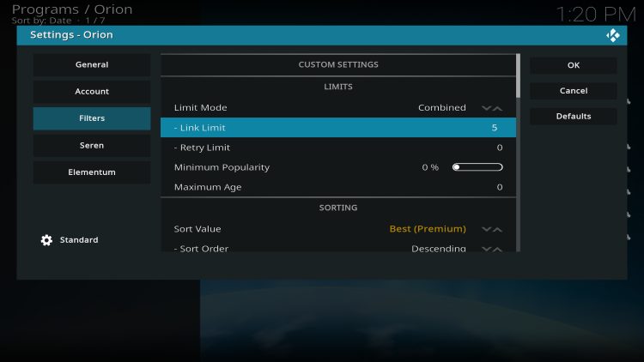Select the Filters settings tab
The image size is (644, 362).
click(x=92, y=118)
